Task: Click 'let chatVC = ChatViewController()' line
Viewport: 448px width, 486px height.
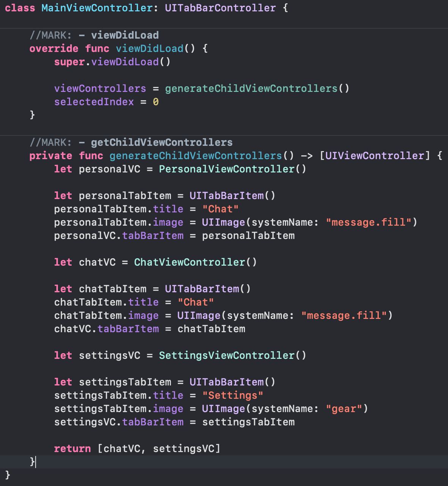Action: pyautogui.click(x=155, y=262)
